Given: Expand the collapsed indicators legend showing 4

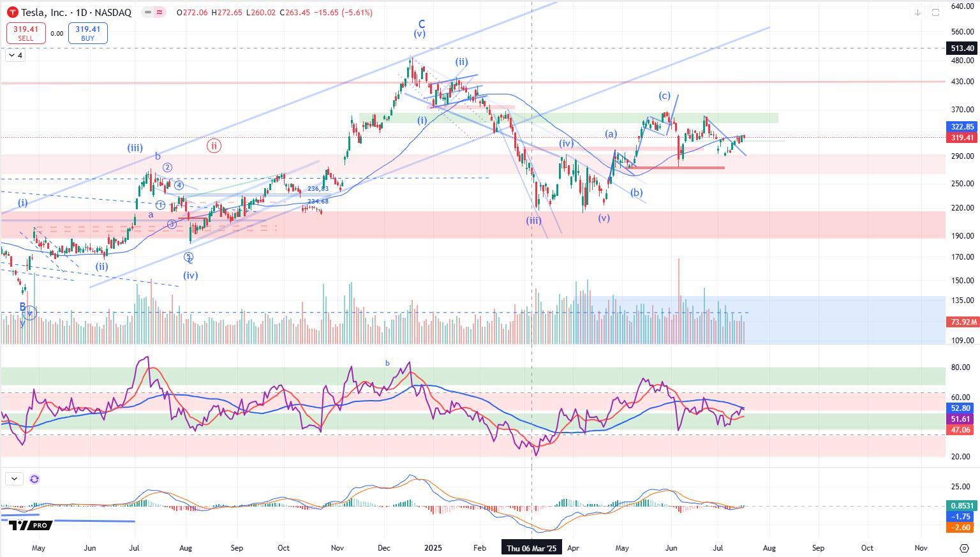Looking at the screenshot, I should coord(15,56).
